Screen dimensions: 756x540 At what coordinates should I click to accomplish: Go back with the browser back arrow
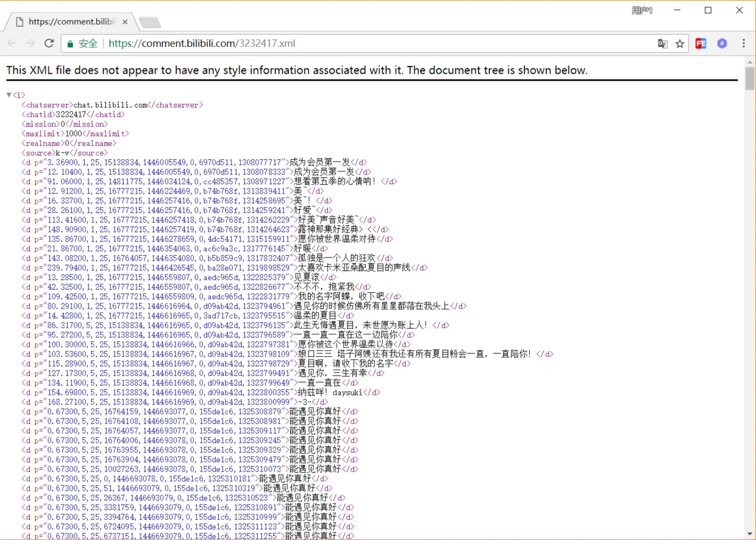click(x=12, y=43)
